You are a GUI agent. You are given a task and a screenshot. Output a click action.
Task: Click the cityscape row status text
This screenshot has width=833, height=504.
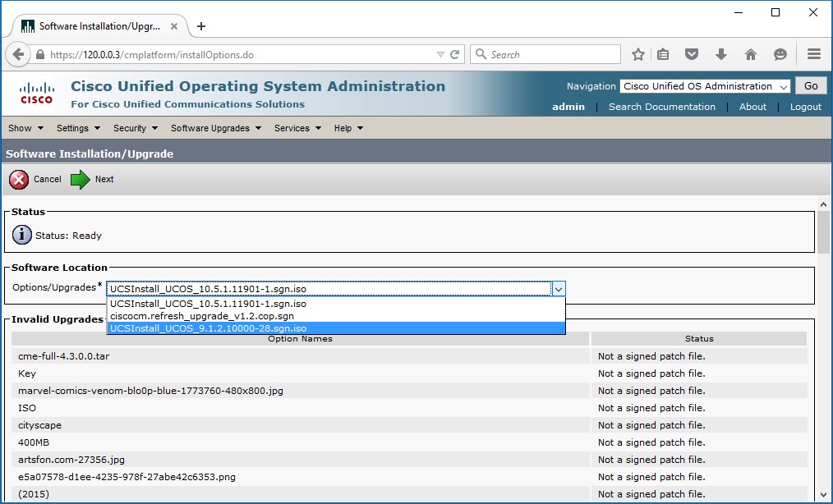[651, 425]
